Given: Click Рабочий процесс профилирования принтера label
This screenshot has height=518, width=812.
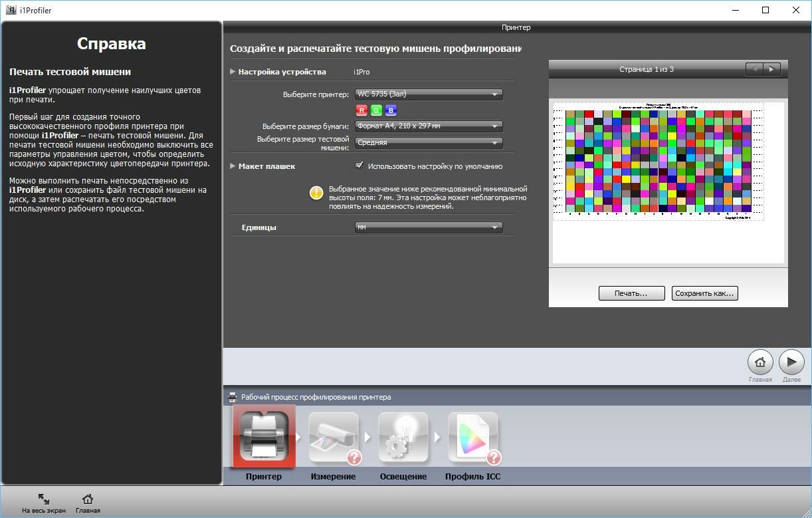Looking at the screenshot, I should 316,397.
